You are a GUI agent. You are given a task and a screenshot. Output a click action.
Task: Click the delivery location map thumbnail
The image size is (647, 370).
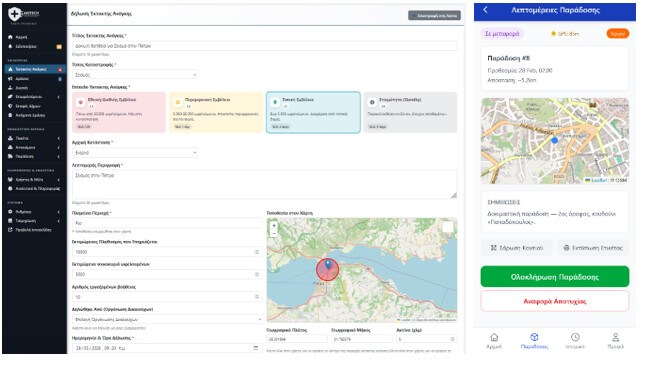pos(555,141)
